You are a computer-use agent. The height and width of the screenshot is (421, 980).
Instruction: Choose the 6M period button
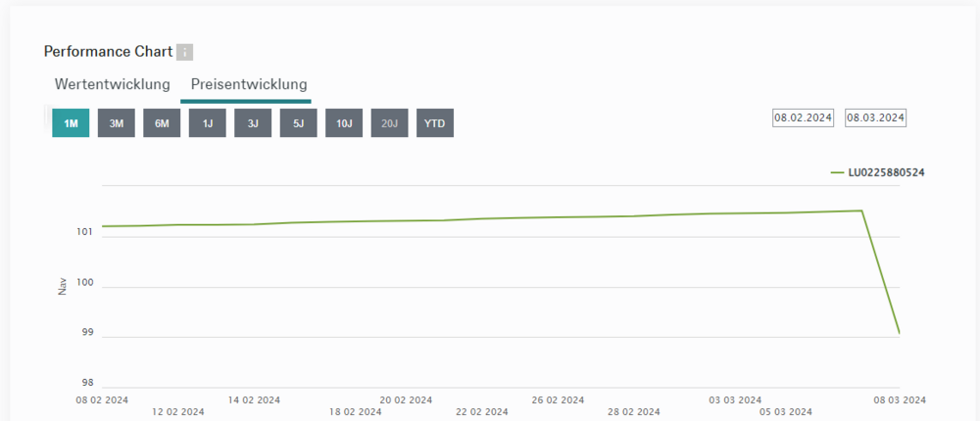pos(162,123)
